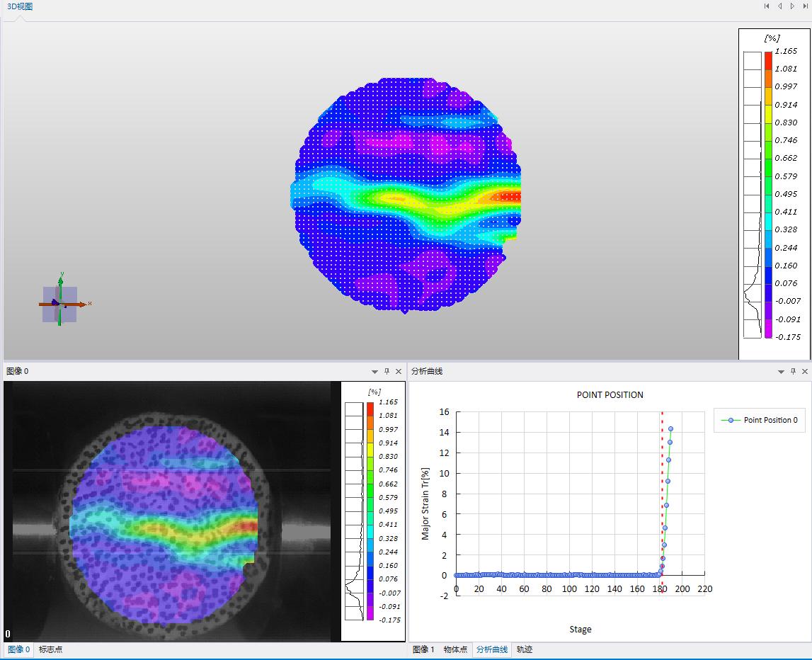812x660 pixels.
Task: Open the 图像 0 panel options dropdown
Action: [374, 371]
